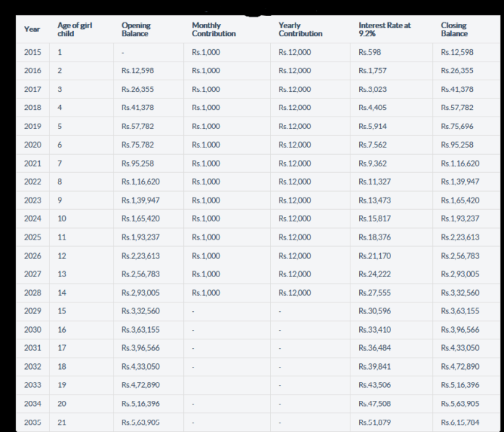Click the Interest Rate at 9.2% header
This screenshot has width=504, height=432.
pyautogui.click(x=384, y=29)
